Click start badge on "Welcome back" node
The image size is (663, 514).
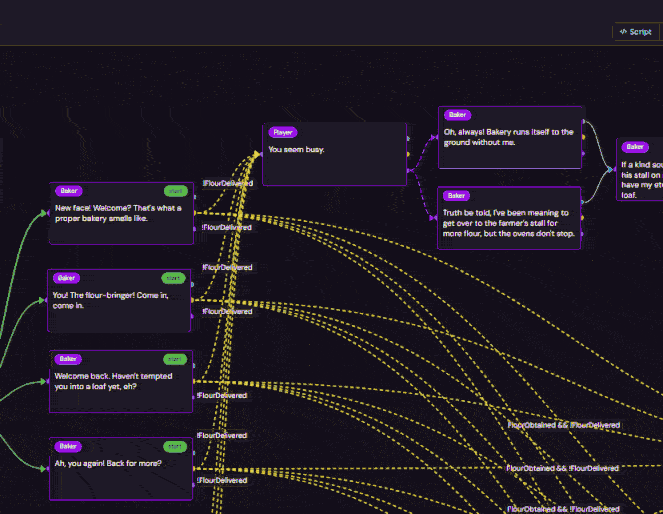click(175, 359)
